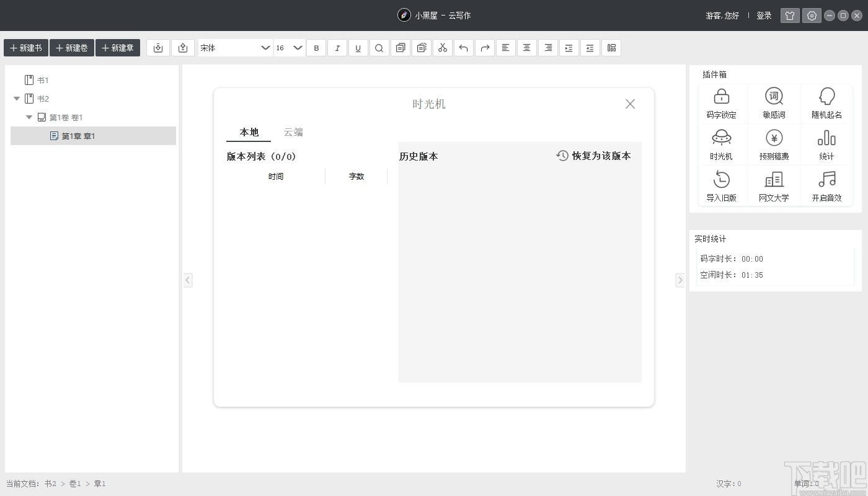
Task: Open the 网文大学 plugin
Action: [774, 186]
